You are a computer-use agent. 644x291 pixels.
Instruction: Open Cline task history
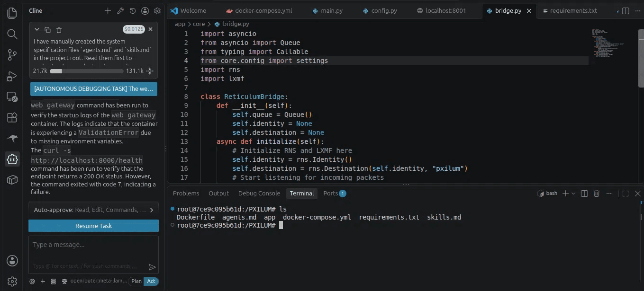133,11
